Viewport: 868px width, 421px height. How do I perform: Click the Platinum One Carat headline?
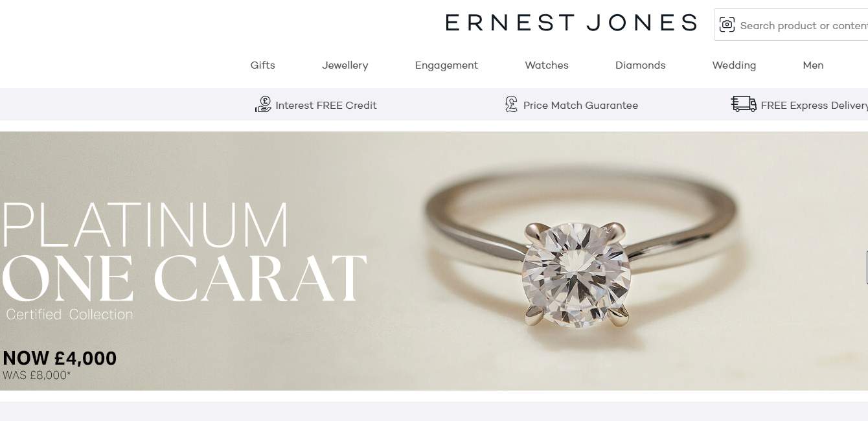184,253
